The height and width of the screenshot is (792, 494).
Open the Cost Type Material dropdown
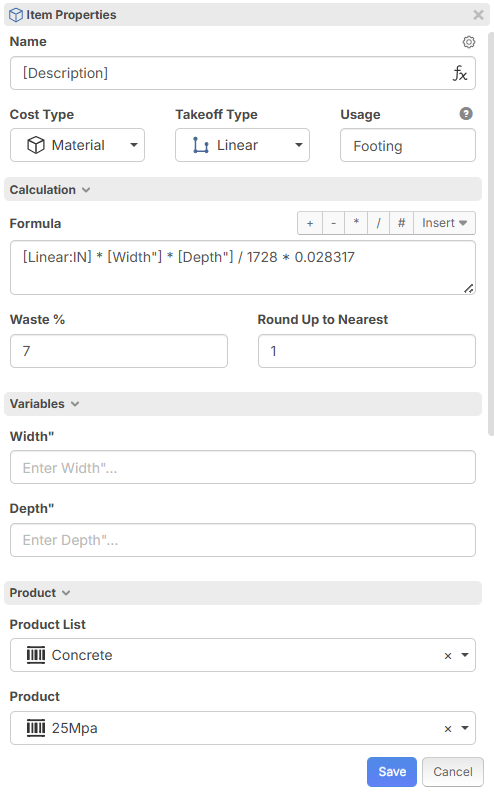tap(77, 145)
